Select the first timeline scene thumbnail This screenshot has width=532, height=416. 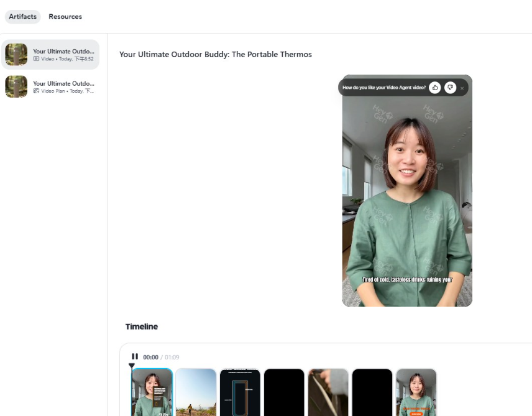click(x=152, y=392)
